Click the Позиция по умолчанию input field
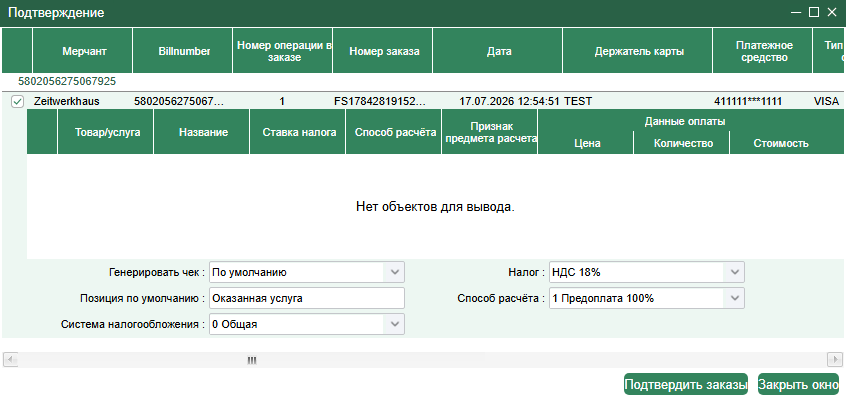This screenshot has width=846, height=401. pyautogui.click(x=306, y=298)
